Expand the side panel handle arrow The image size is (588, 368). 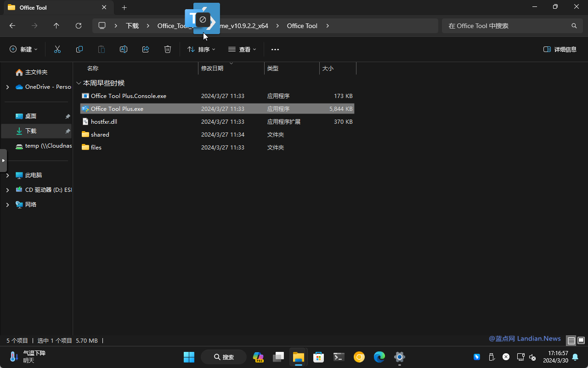click(3, 161)
